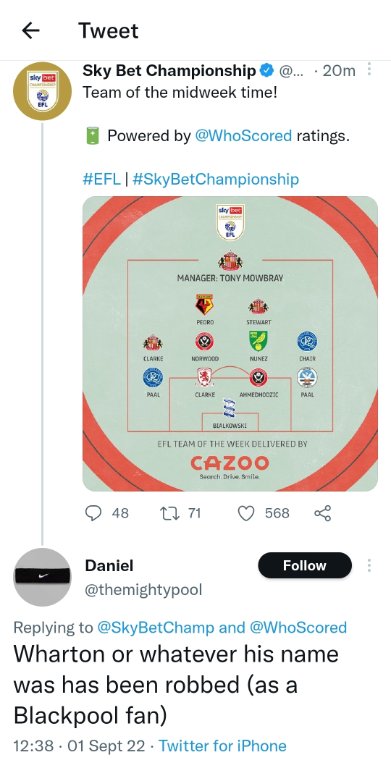Go back with the arrow icon
391x768 pixels.
31,31
